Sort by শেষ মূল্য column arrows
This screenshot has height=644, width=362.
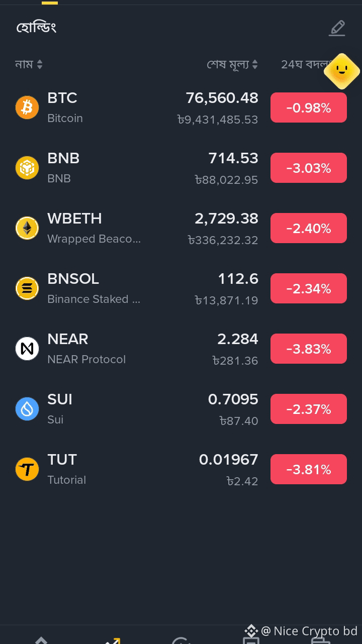click(x=254, y=64)
